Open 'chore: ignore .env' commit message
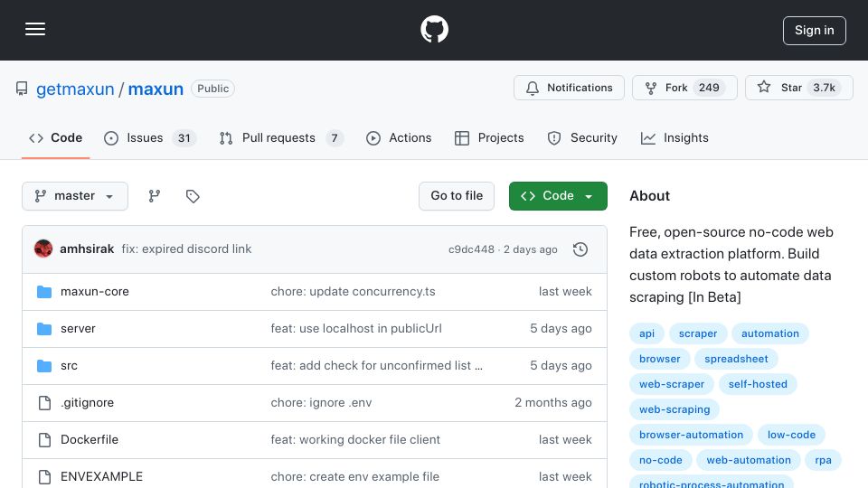The width and height of the screenshot is (868, 488). [x=321, y=403]
